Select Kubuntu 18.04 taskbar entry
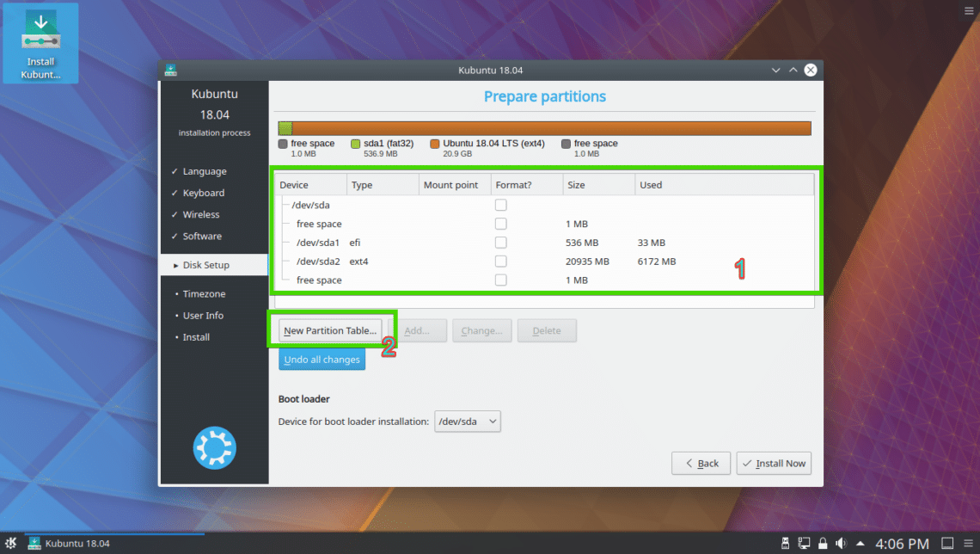This screenshot has height=554, width=980. pyautogui.click(x=114, y=543)
